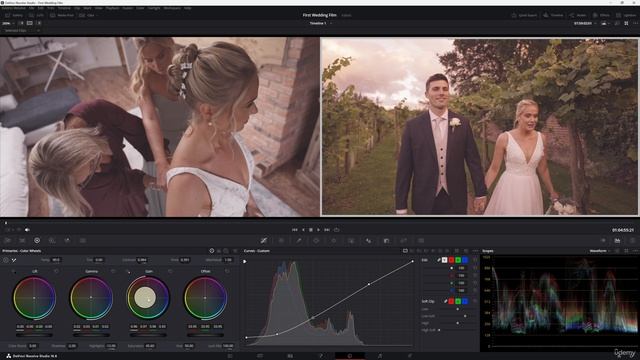Open the Workspace menu
This screenshot has width=640, height=360.
tap(172, 8)
